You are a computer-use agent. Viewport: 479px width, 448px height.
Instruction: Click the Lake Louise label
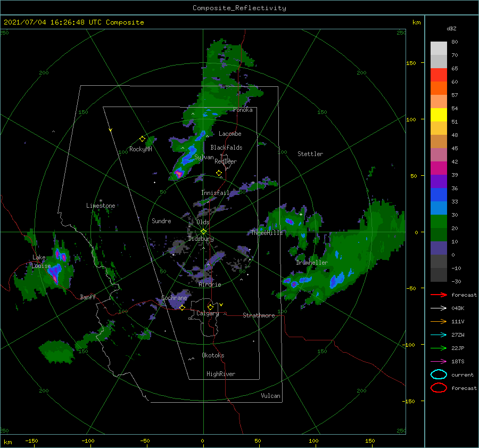pyautogui.click(x=41, y=262)
